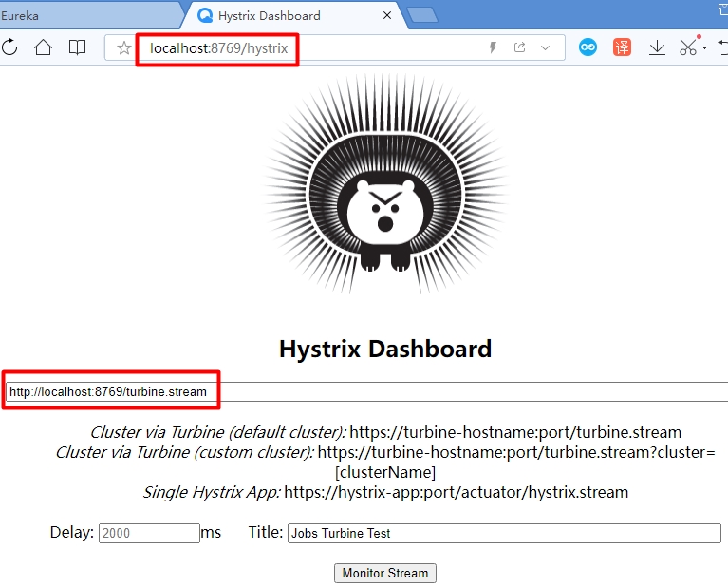This screenshot has height=586, width=728.
Task: Close the Hystrix Dashboard tab
Action: [x=386, y=16]
